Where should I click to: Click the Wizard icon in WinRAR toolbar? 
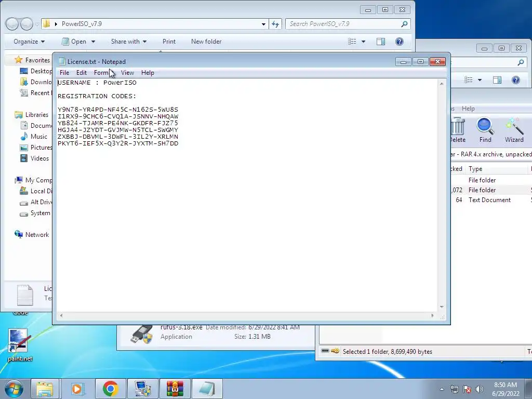point(514,129)
